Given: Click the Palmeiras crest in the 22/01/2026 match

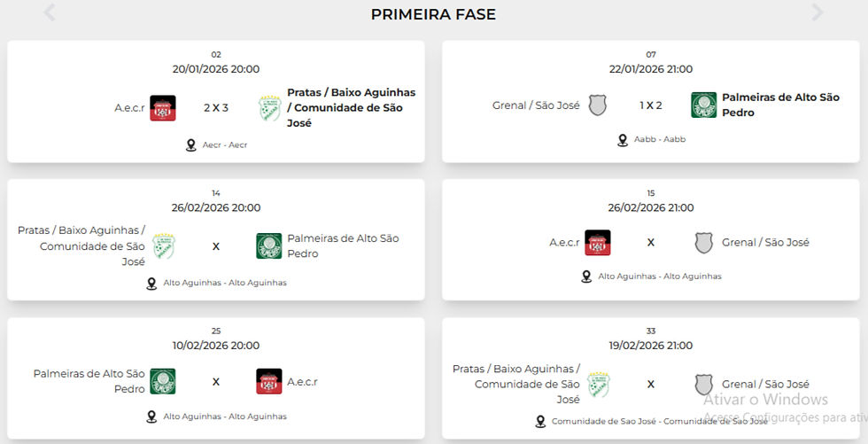Looking at the screenshot, I should point(704,105).
